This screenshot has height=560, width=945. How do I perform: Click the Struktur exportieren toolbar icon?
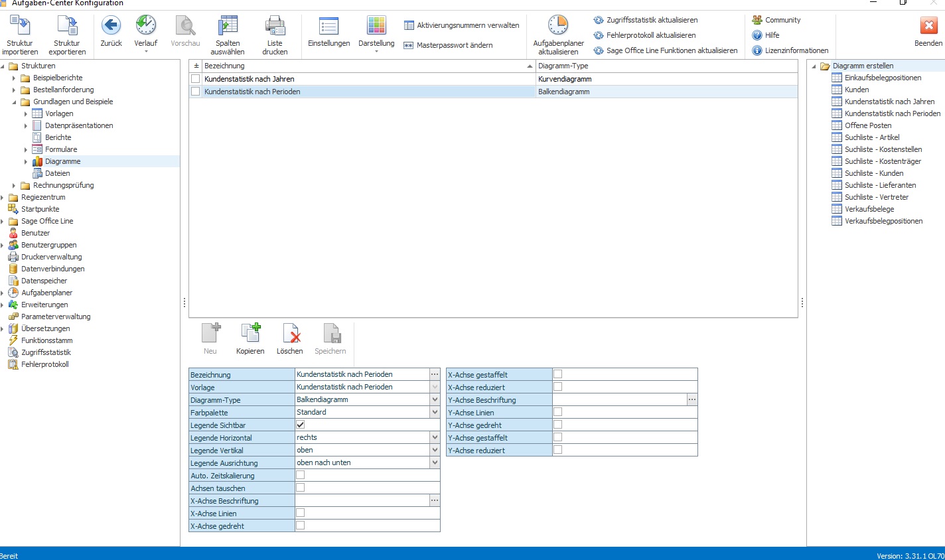[x=67, y=26]
